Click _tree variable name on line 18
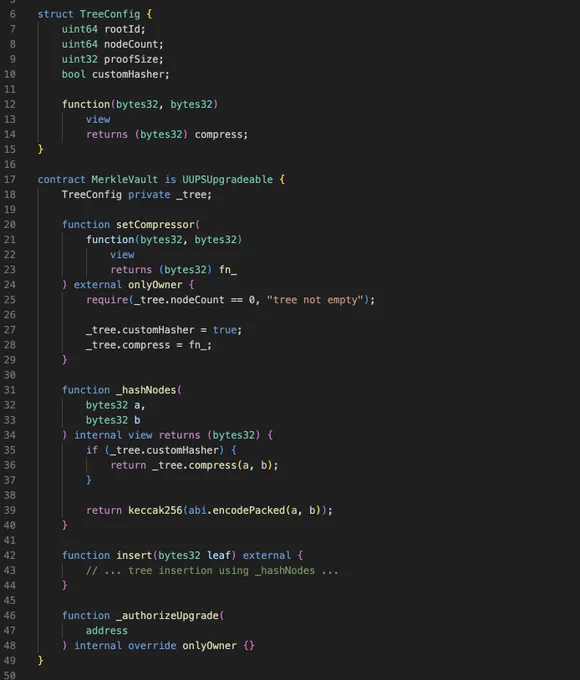Image resolution: width=580 pixels, height=680 pixels. 191,195
